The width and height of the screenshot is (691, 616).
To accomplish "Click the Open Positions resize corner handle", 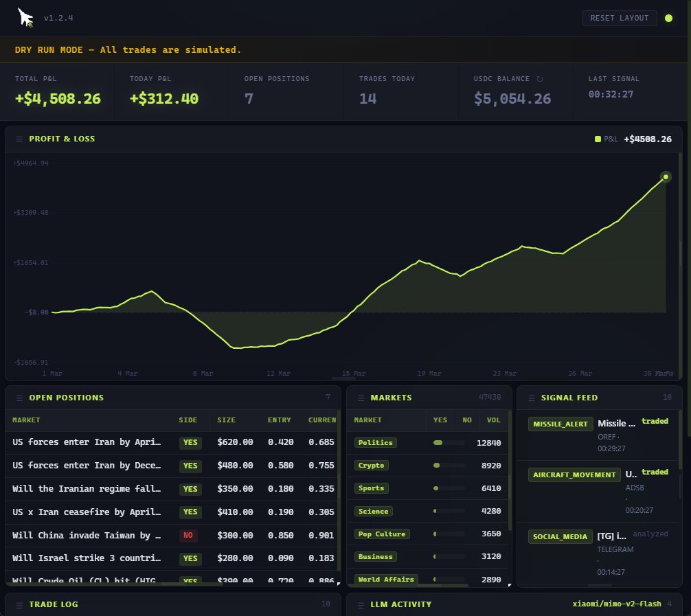I will (x=338, y=584).
